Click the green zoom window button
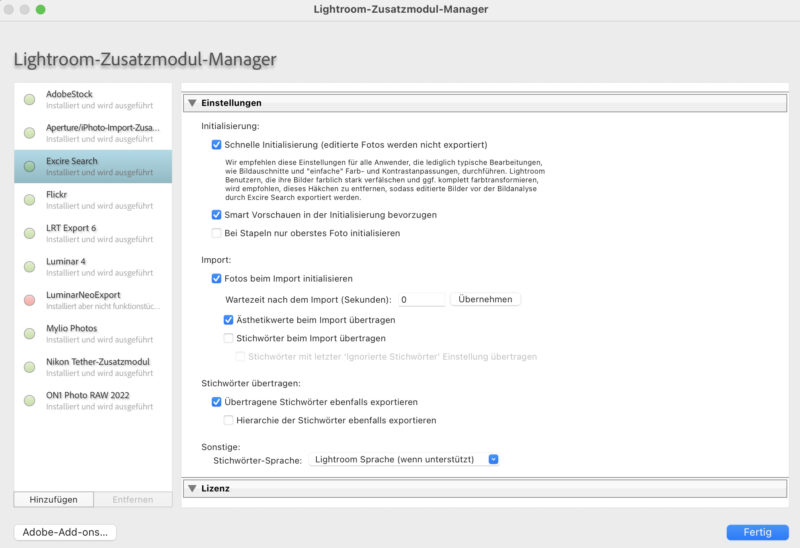Image resolution: width=800 pixels, height=548 pixels. point(41,9)
